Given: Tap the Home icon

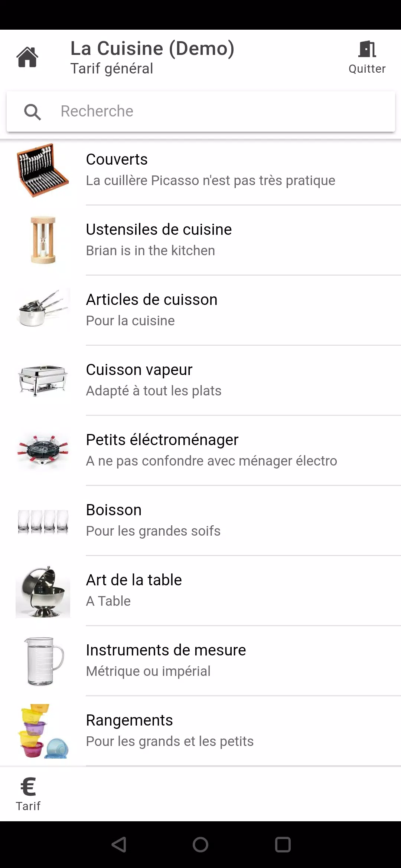Looking at the screenshot, I should point(27,57).
